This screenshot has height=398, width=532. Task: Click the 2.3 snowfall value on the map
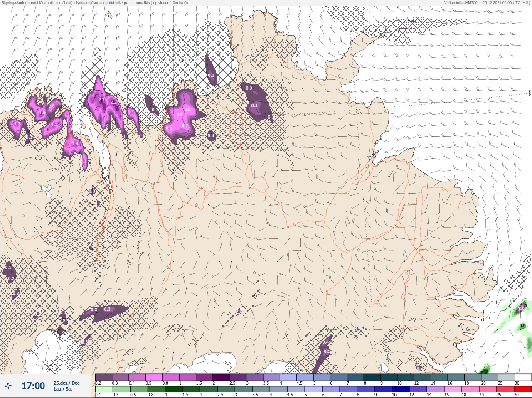coord(101,100)
